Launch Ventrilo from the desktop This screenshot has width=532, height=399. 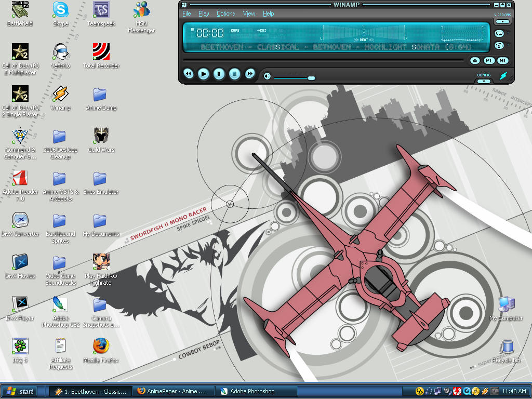coord(60,56)
